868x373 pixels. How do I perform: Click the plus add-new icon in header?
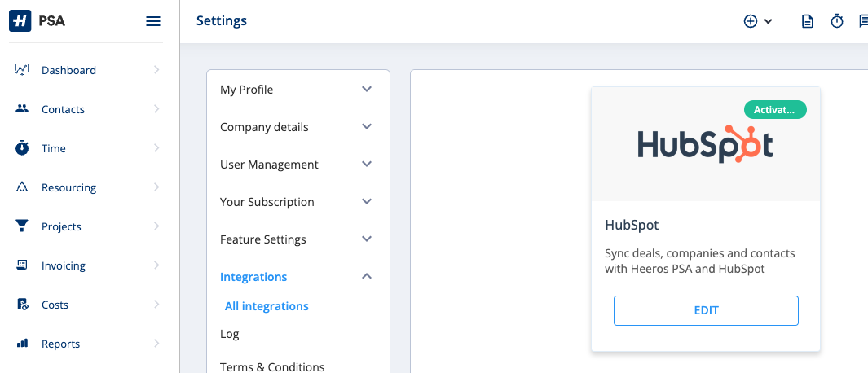[750, 21]
